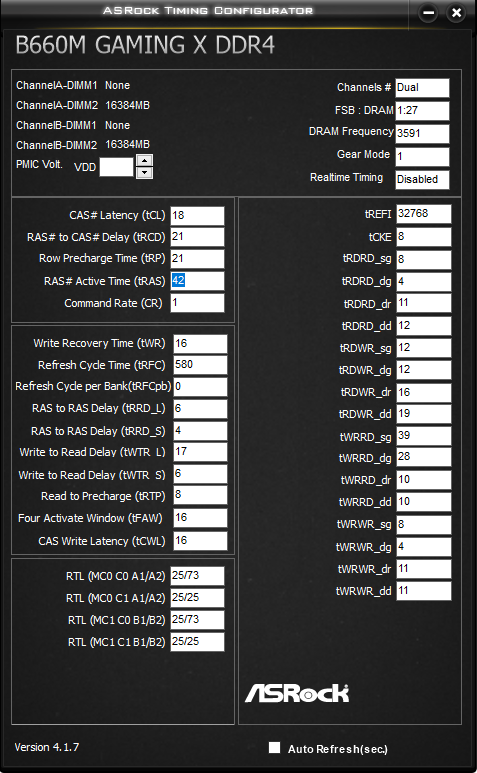This screenshot has width=477, height=773.
Task: Select the Refresh Cycle Time (tRFC) field
Action: 200,365
